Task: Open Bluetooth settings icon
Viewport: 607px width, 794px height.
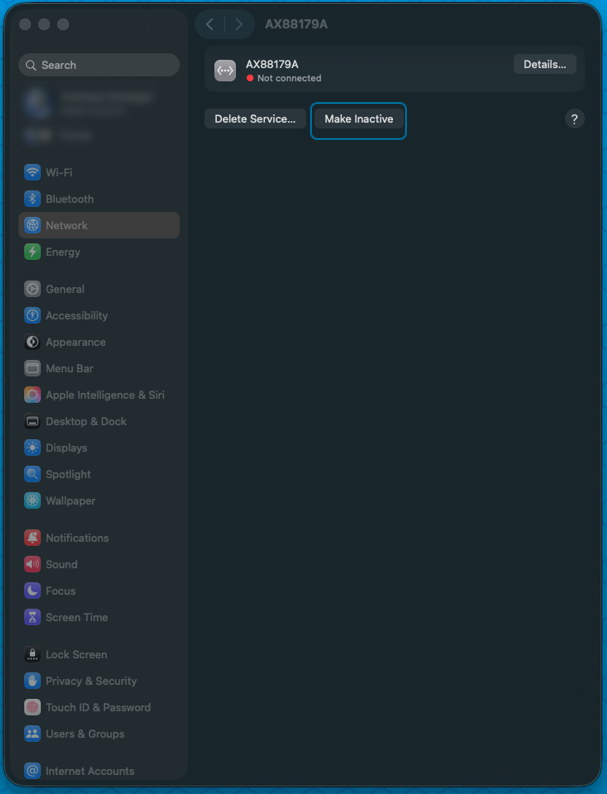Action: click(x=33, y=199)
